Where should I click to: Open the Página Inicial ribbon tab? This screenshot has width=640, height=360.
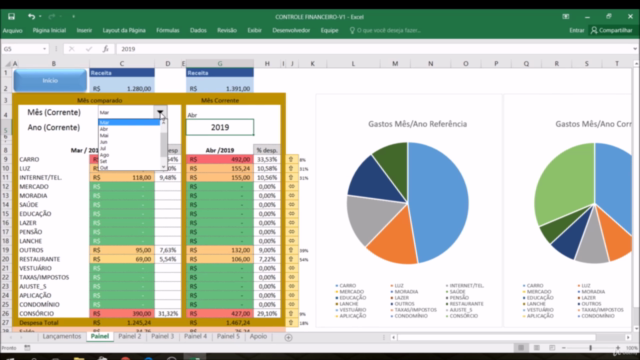(x=49, y=30)
